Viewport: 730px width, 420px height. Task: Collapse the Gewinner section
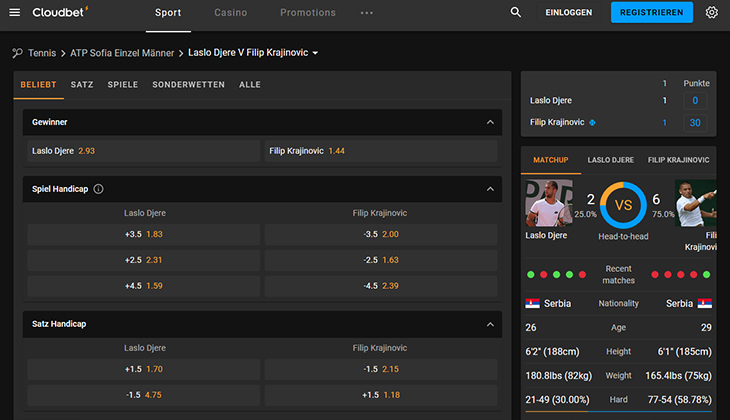pyautogui.click(x=490, y=122)
